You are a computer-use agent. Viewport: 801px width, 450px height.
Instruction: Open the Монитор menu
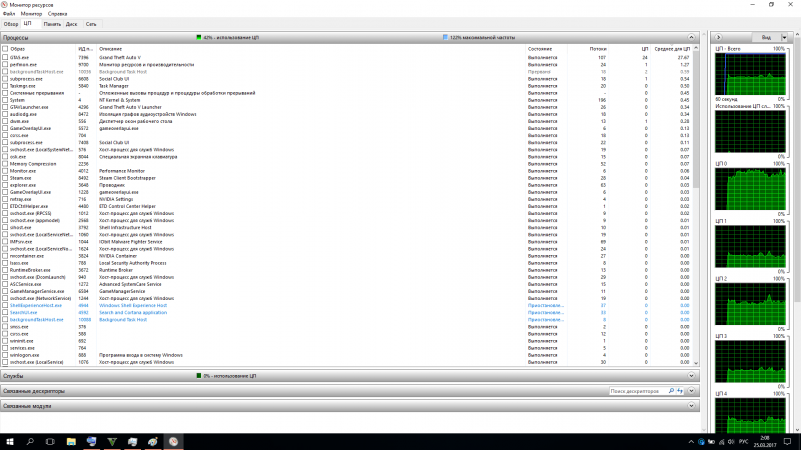point(31,14)
